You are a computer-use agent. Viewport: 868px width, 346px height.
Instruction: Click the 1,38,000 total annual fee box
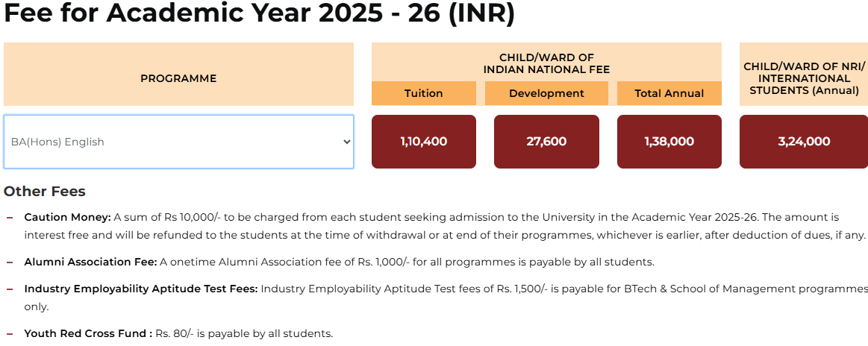pos(669,142)
